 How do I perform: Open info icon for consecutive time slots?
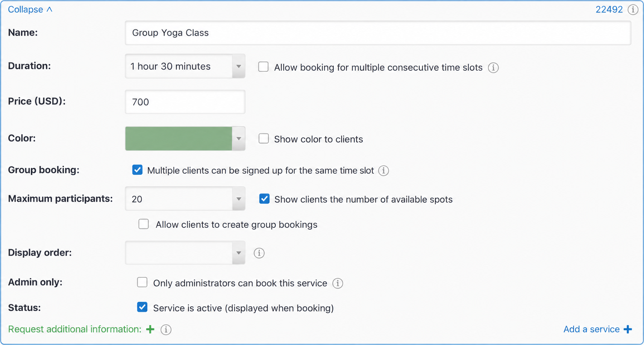(493, 68)
